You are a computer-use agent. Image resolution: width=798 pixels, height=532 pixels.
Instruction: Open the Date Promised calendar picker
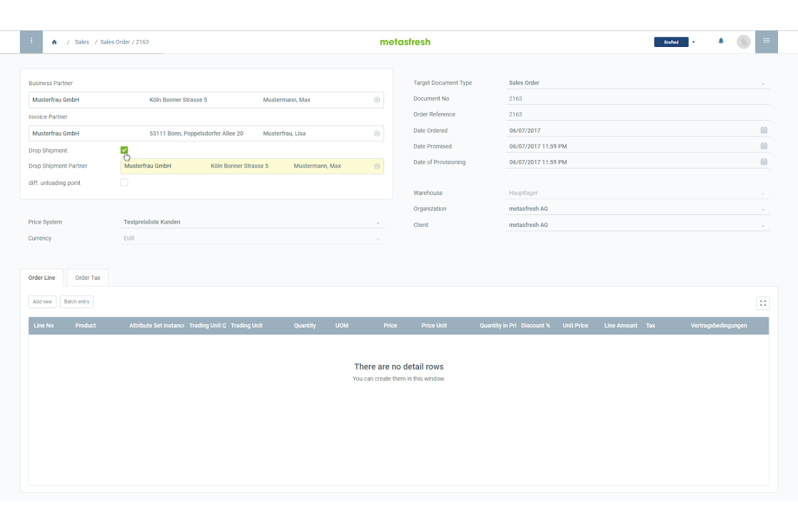763,146
